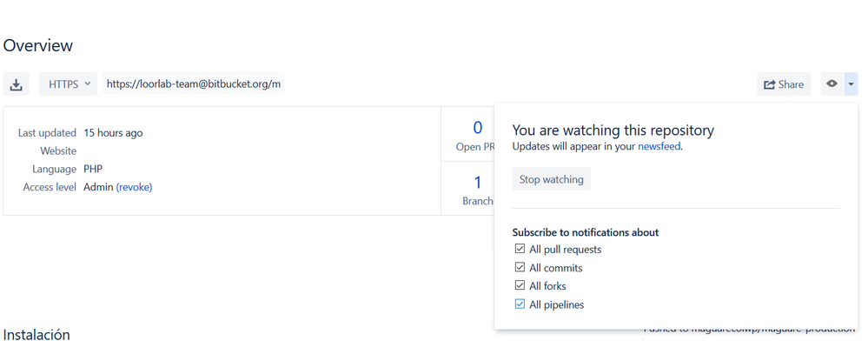Image resolution: width=868 pixels, height=341 pixels.
Task: Open the 0 open pull requests count
Action: click(477, 128)
